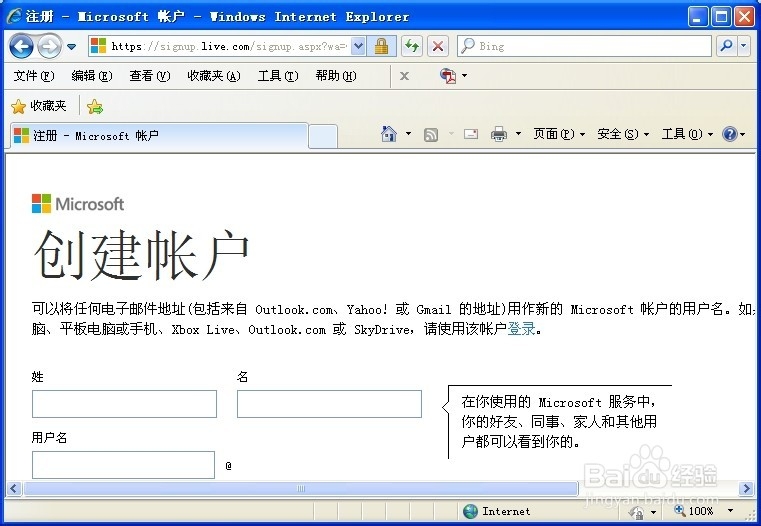This screenshot has height=526, width=761.
Task: Click the add to favorites bar icon
Action: (95, 106)
